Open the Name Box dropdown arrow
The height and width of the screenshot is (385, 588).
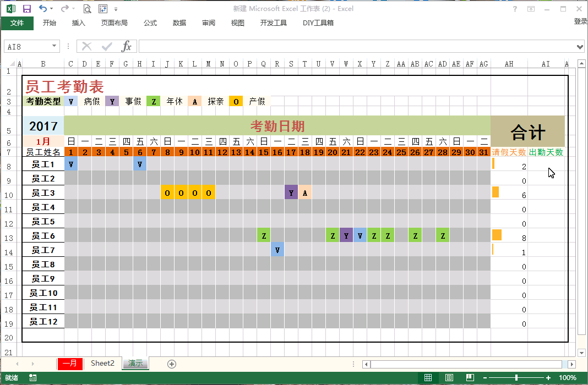55,47
